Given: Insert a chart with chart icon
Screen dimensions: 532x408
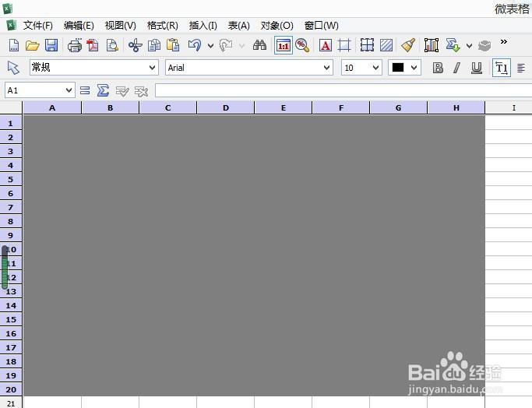Looking at the screenshot, I should tap(432, 45).
